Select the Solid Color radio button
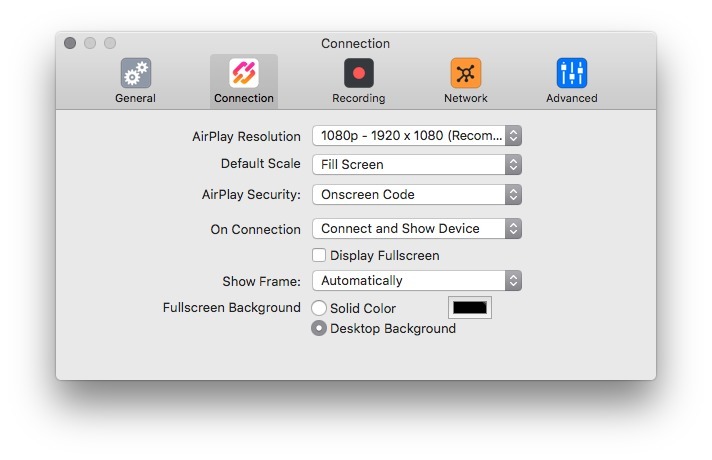The image size is (712, 460). click(x=319, y=308)
